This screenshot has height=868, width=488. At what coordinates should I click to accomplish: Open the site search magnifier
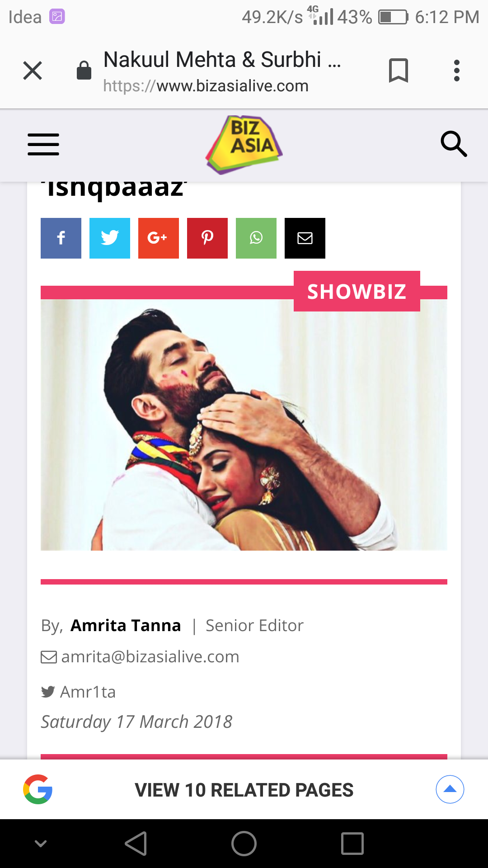click(x=454, y=144)
